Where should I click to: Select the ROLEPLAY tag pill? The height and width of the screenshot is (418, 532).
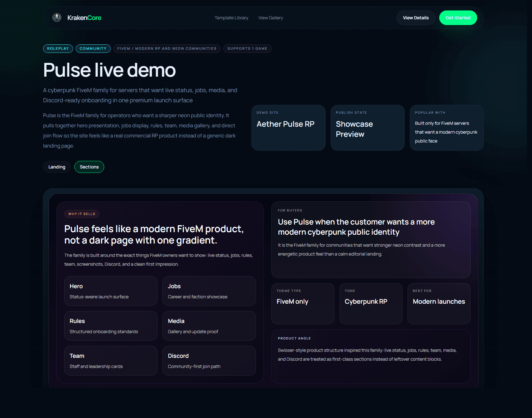(58, 48)
